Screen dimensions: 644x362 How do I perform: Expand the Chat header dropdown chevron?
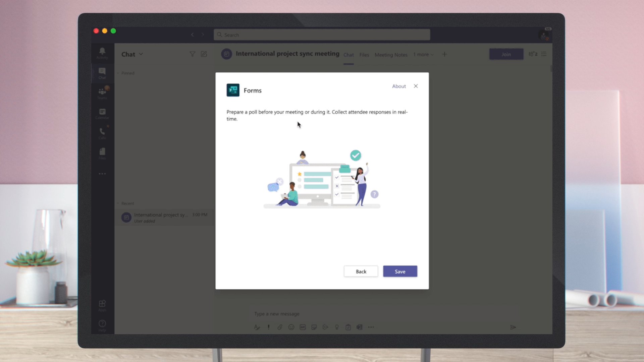pyautogui.click(x=141, y=54)
